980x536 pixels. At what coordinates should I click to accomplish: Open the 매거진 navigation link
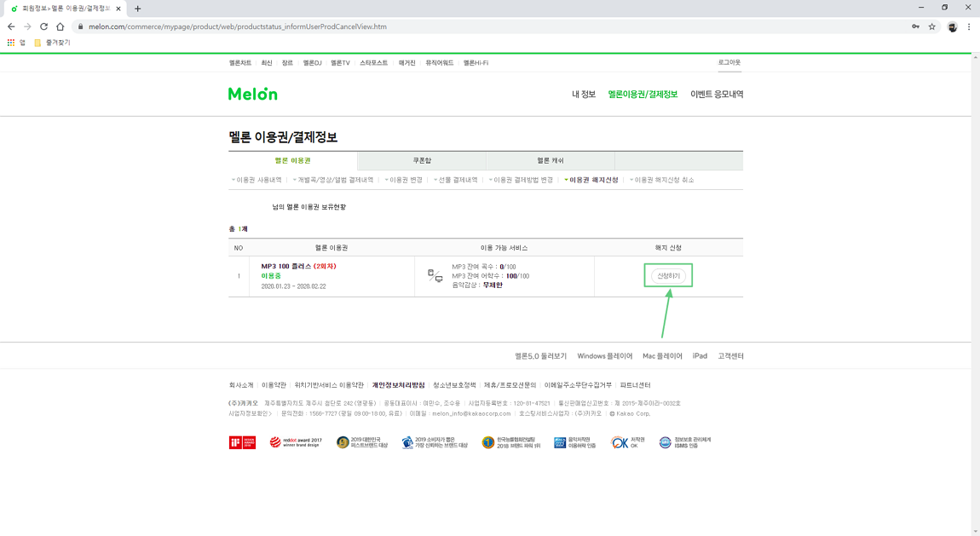[406, 63]
